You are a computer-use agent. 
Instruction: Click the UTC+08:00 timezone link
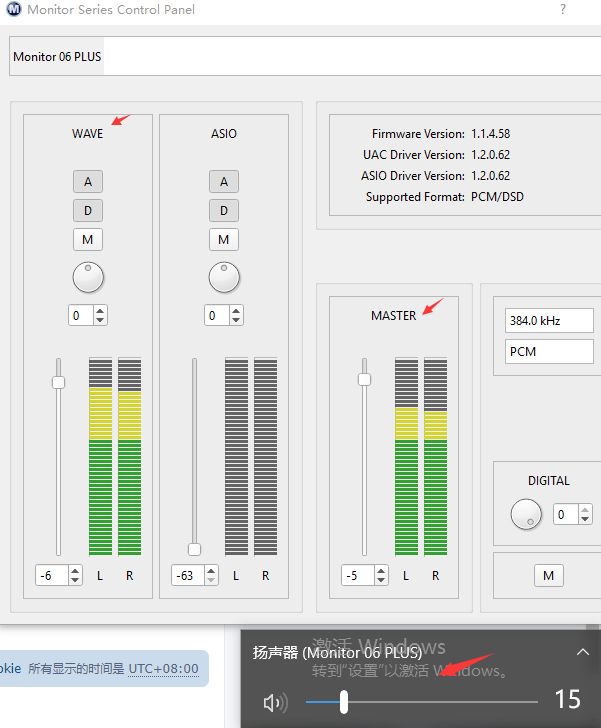pos(163,669)
